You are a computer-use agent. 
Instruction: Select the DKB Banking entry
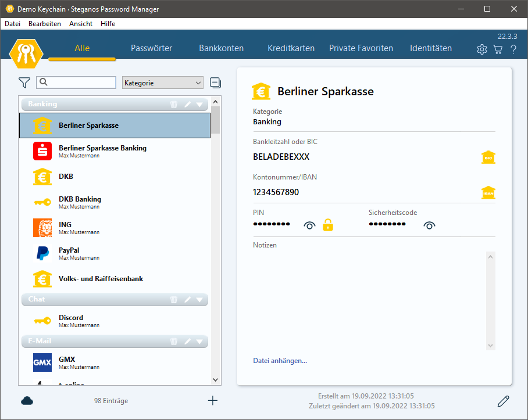click(115, 202)
